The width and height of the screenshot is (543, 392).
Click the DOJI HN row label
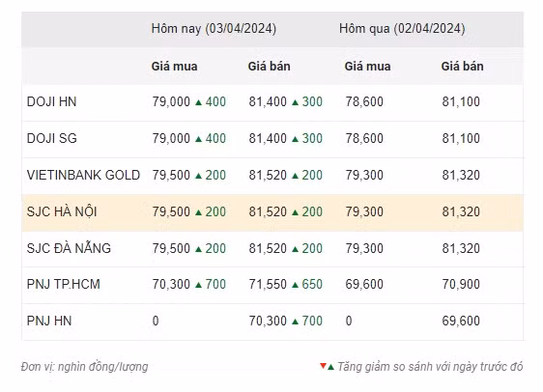click(51, 101)
